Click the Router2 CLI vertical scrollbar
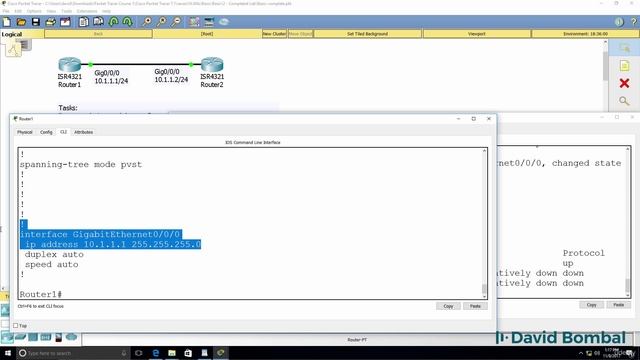Image resolution: width=640 pixels, height=360 pixels. click(x=628, y=222)
